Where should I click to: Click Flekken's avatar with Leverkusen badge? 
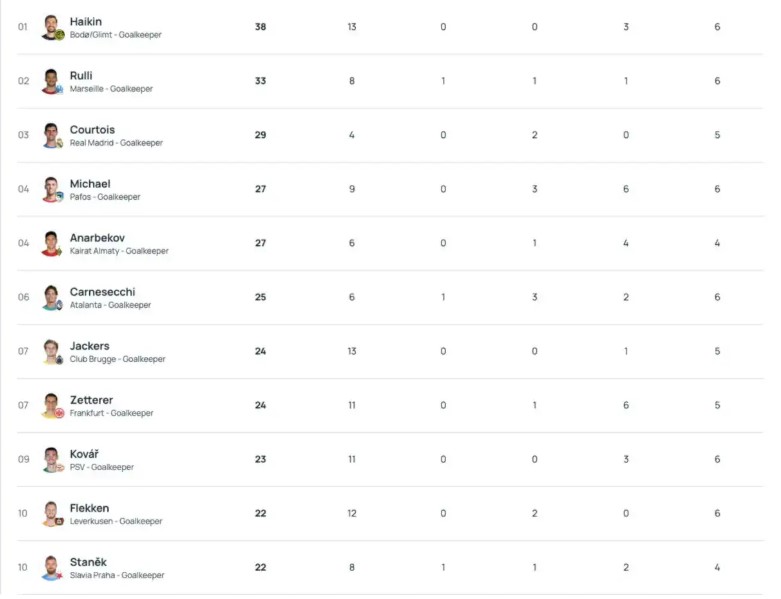point(52,513)
